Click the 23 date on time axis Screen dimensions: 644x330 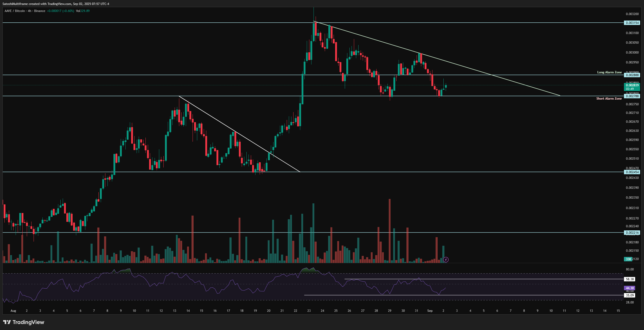click(309, 311)
